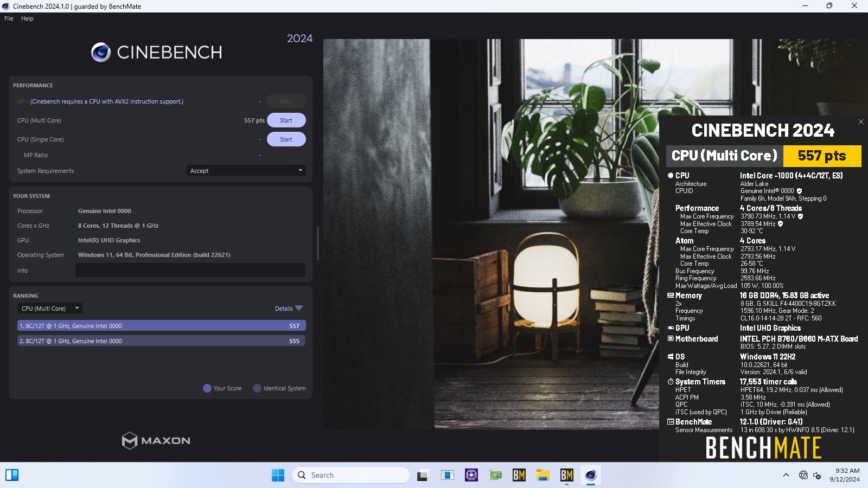The width and height of the screenshot is (868, 488).
Task: Open the ranking CPU (Multi Core) dropdown
Action: 50,309
